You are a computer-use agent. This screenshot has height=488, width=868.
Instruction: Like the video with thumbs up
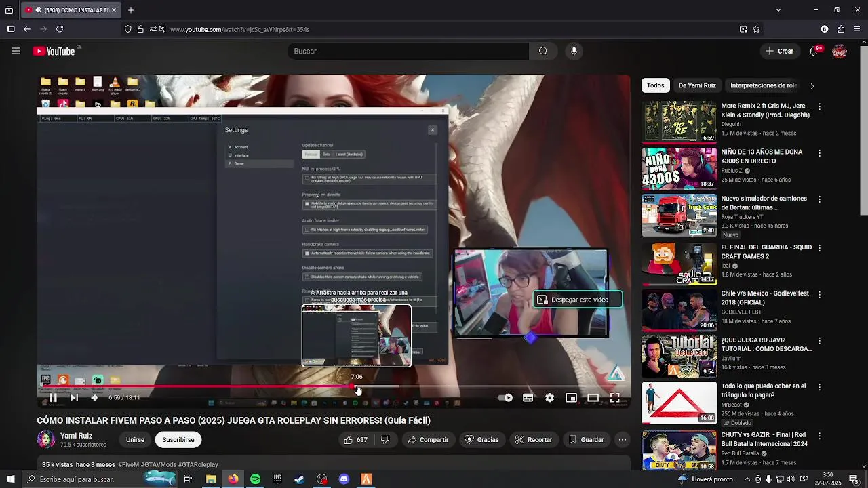355,440
